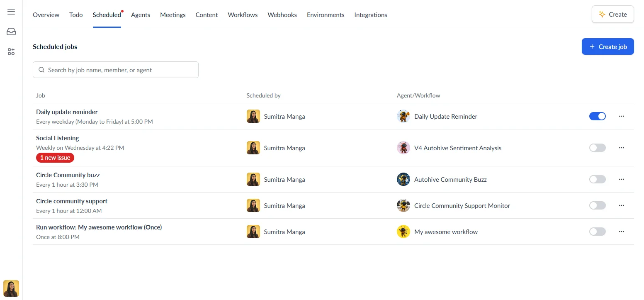Screen dimensions: 644x300
Task: Open options menu for My awesome workflow job
Action: coord(621,232)
